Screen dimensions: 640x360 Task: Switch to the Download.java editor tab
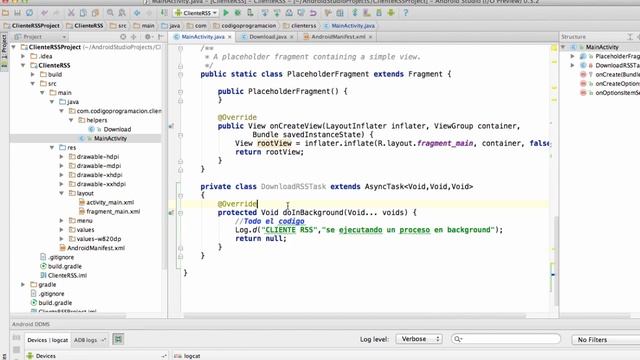coord(267,37)
